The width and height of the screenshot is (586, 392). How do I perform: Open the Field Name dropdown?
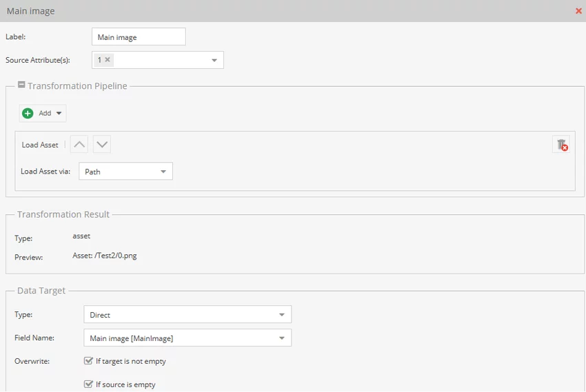pos(188,338)
